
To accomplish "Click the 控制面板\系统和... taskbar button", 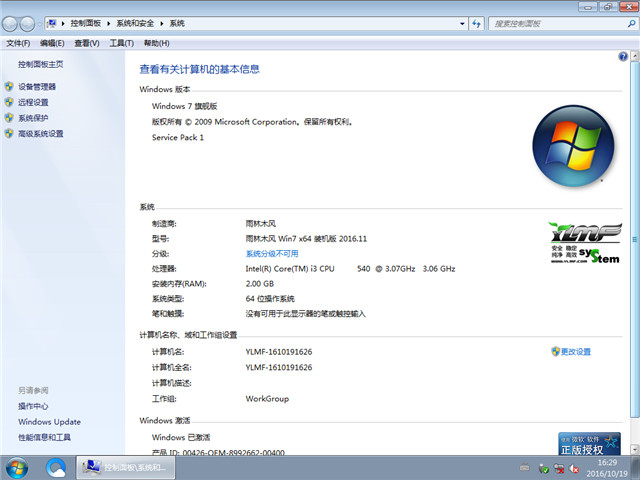I will (x=126, y=468).
